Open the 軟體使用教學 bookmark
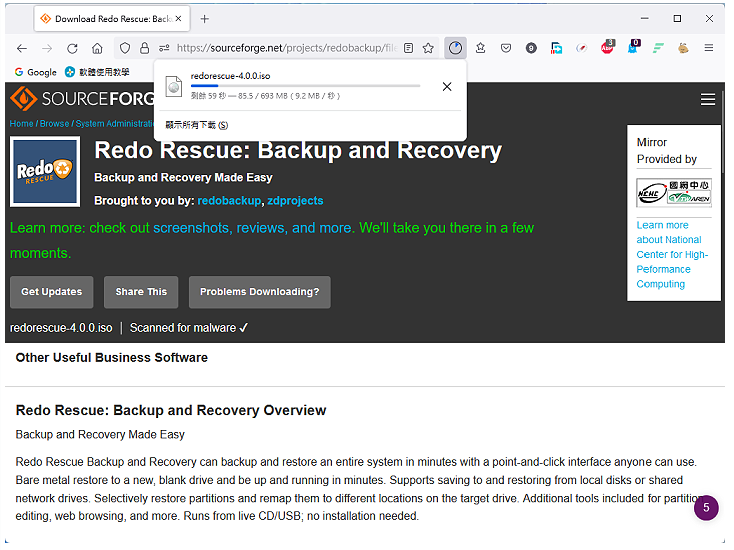 pyautogui.click(x=97, y=72)
